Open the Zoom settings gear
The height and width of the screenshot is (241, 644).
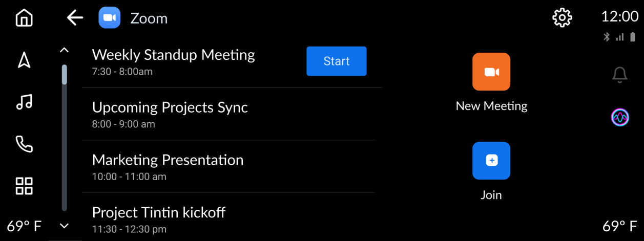pos(562,18)
